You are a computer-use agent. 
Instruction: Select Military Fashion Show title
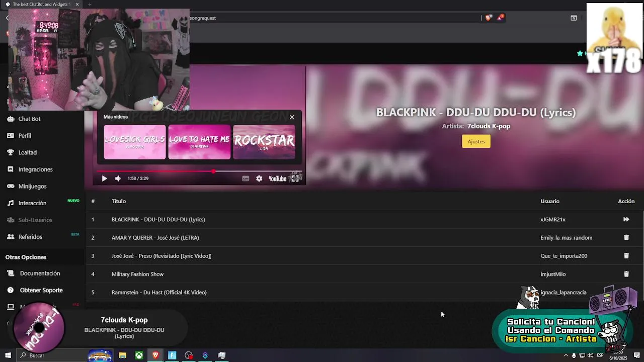click(x=137, y=274)
